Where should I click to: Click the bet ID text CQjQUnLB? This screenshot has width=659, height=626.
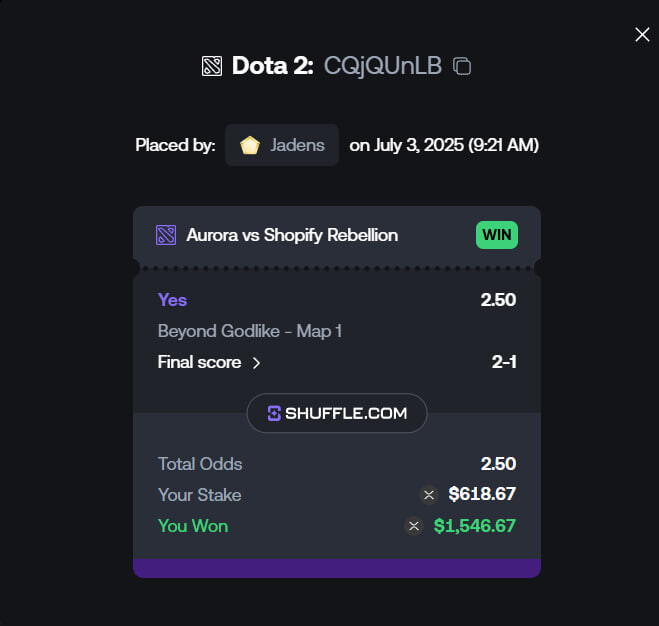(x=382, y=66)
